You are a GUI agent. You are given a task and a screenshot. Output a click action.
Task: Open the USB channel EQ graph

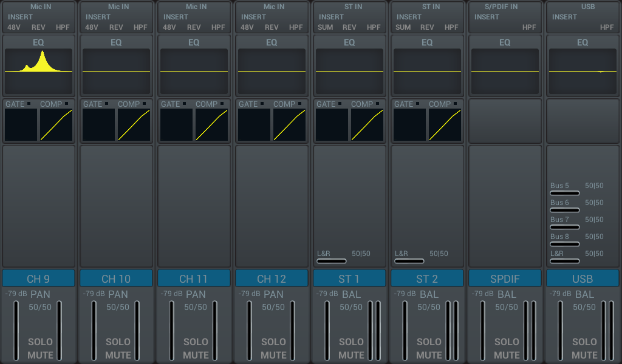pyautogui.click(x=583, y=72)
